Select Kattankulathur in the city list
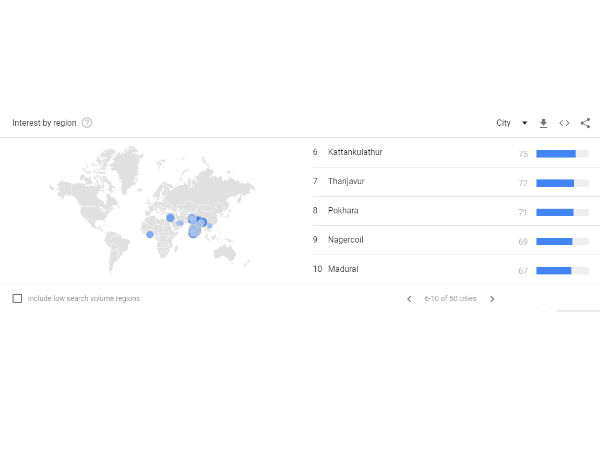600x450 pixels. point(355,152)
